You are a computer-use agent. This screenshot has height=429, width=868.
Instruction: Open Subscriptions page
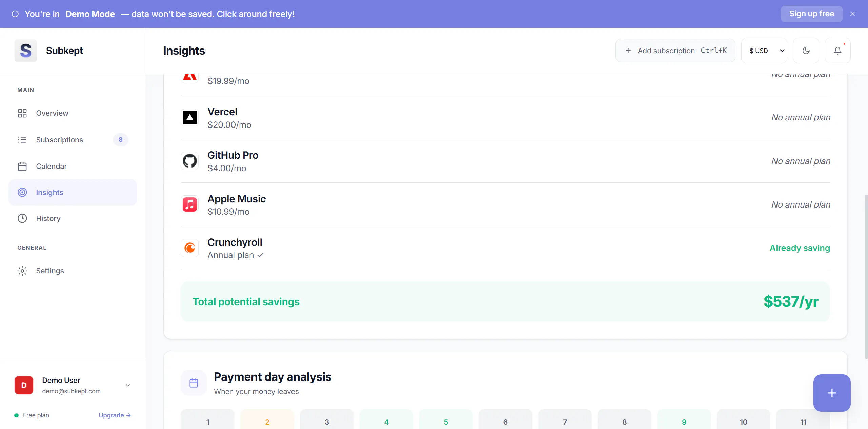[x=73, y=140]
